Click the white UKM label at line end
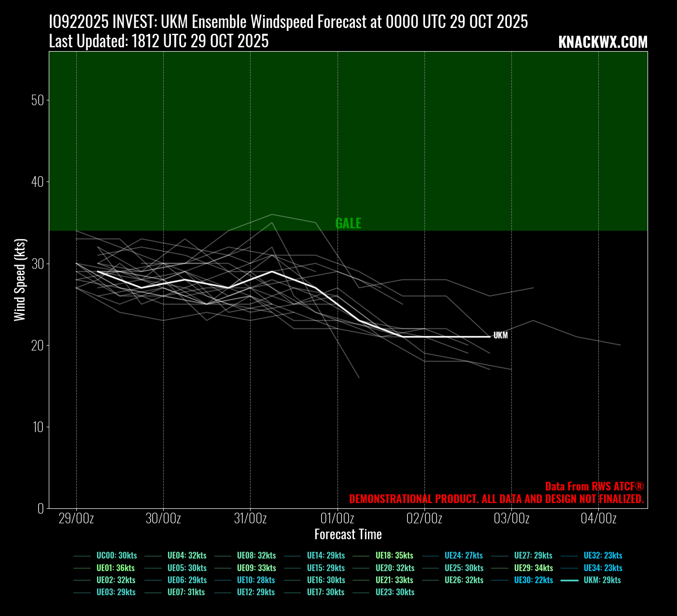 [x=500, y=336]
